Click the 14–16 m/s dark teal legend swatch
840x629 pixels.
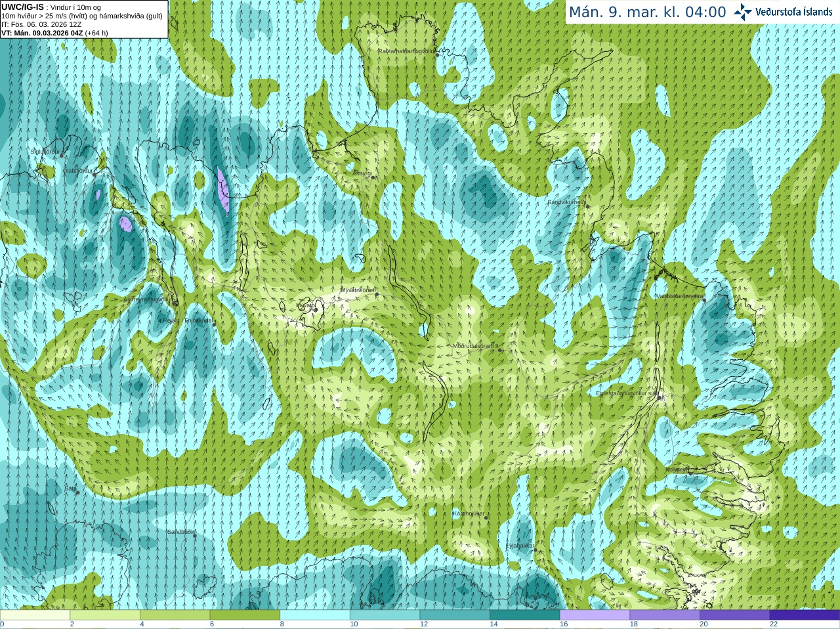tap(525, 615)
